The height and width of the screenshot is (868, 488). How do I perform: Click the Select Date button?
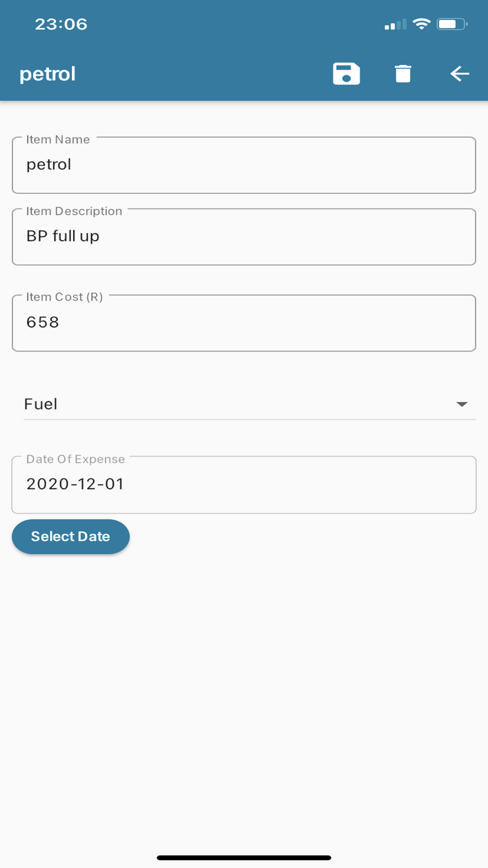coord(71,537)
